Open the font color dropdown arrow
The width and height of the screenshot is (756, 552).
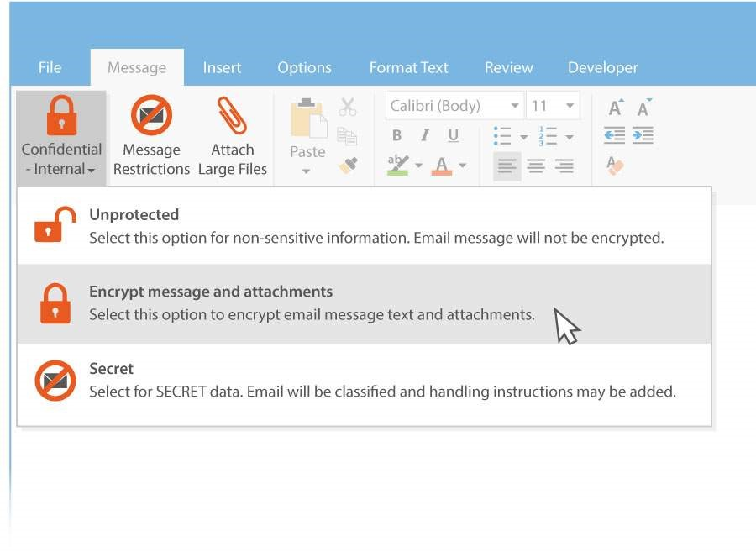(462, 166)
